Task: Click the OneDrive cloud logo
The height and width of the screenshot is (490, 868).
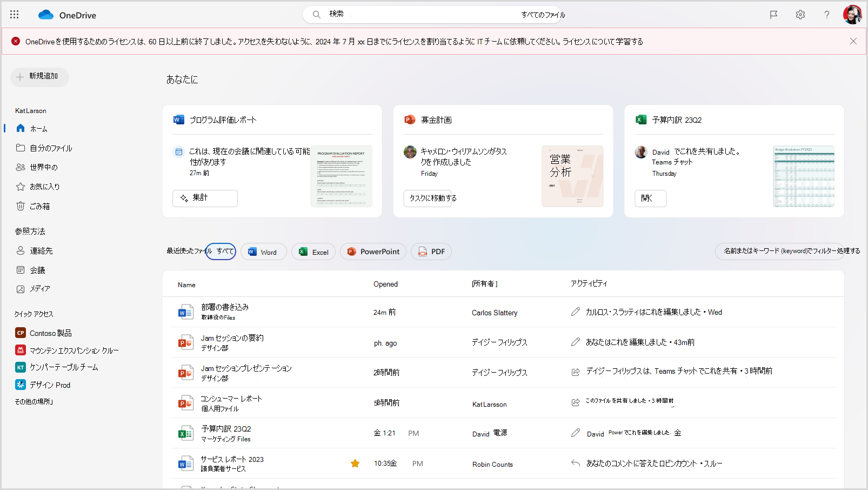Action: 46,15
